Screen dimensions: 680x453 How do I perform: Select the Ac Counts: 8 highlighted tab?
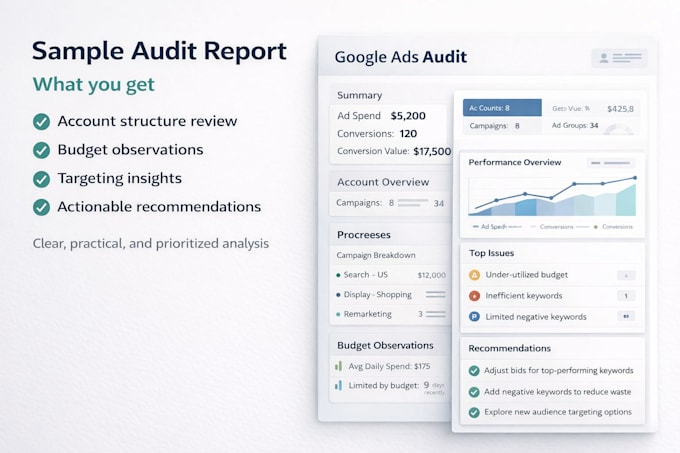pyautogui.click(x=502, y=108)
